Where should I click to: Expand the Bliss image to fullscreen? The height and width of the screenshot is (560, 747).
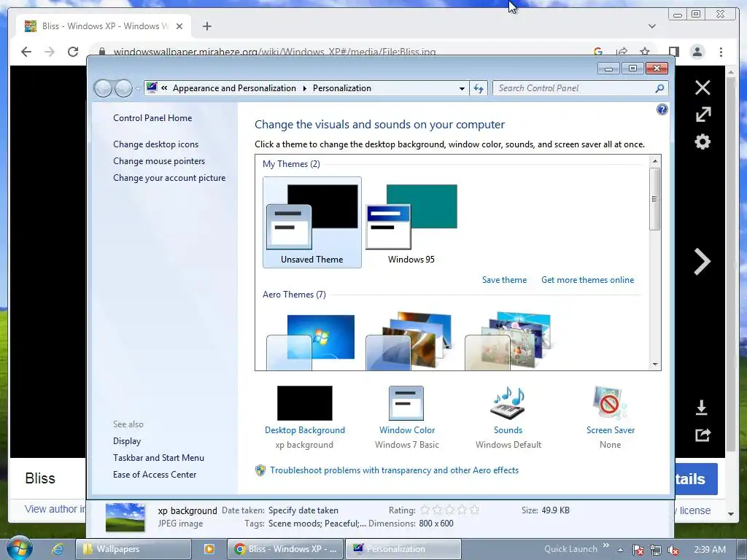tap(703, 114)
